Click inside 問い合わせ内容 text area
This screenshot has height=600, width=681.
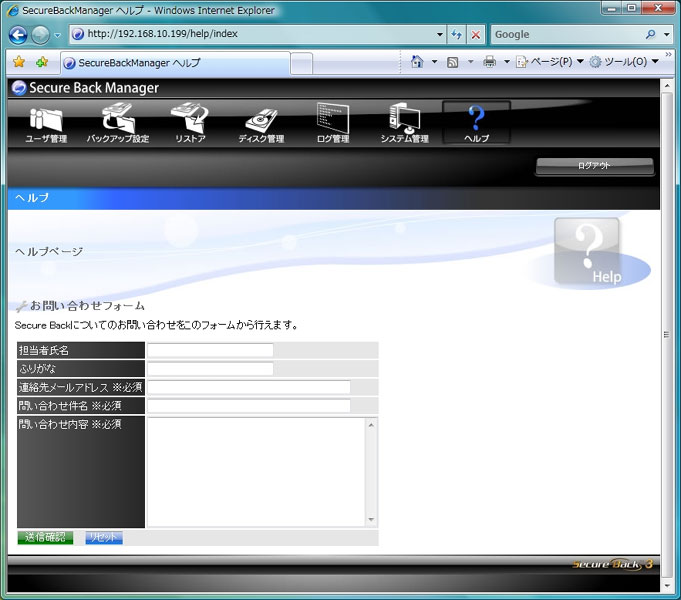pos(256,472)
